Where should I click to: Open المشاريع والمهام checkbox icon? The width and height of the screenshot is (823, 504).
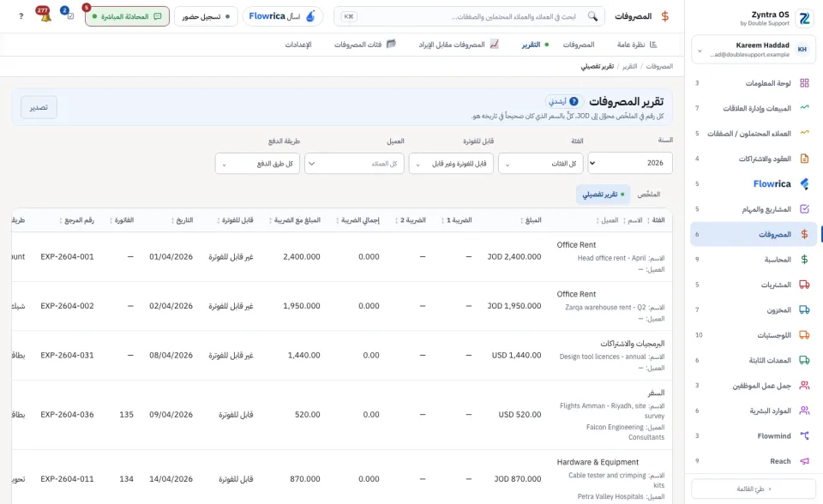(x=804, y=209)
